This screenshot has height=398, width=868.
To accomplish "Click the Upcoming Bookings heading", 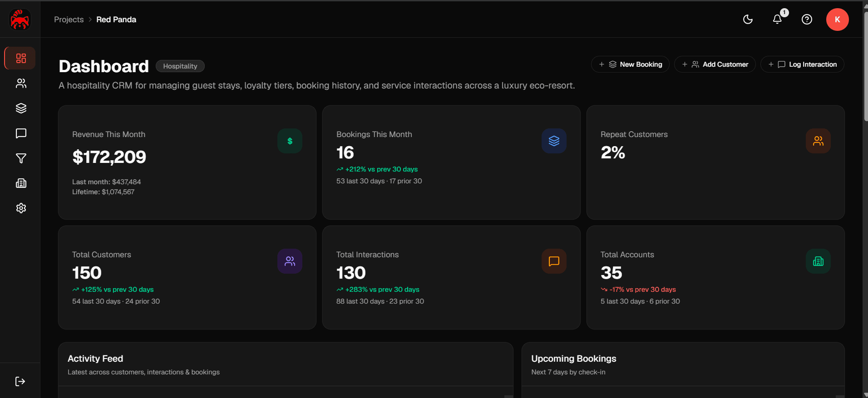I will click(574, 359).
